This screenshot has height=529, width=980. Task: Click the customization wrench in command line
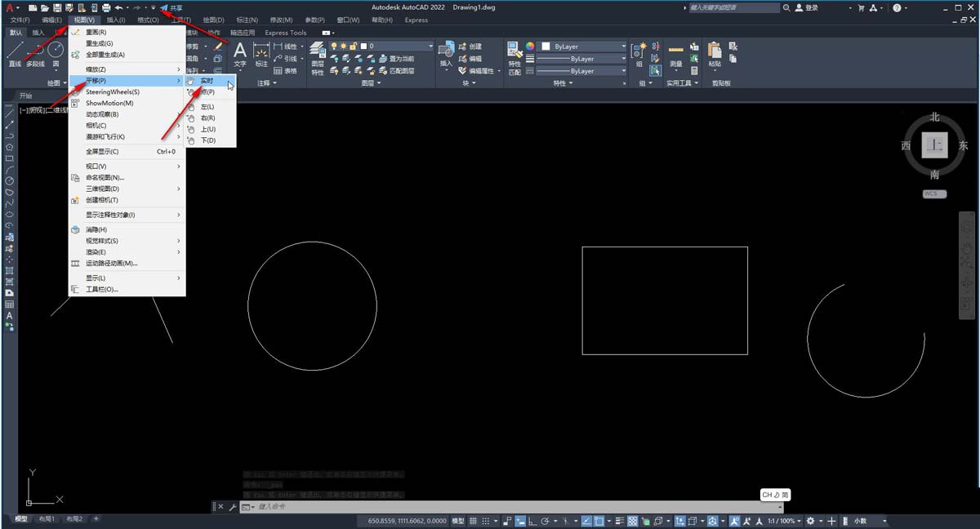pos(233,507)
